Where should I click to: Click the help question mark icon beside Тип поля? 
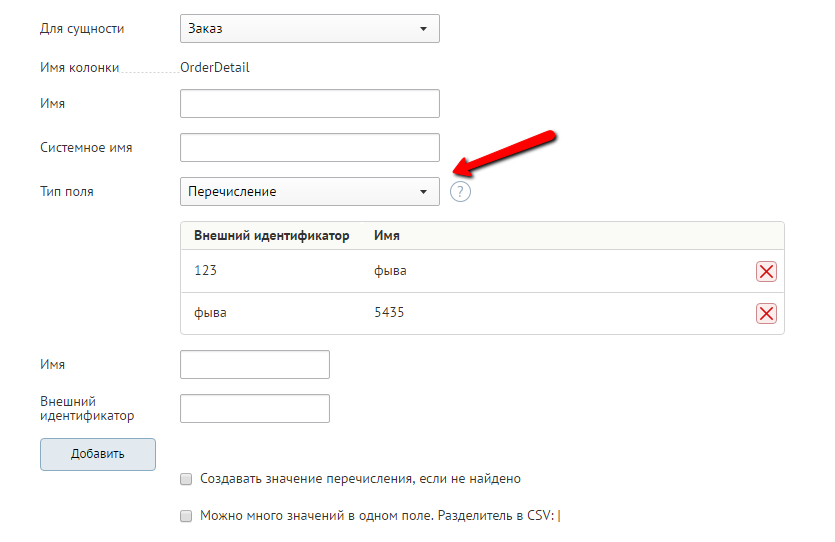tap(460, 191)
